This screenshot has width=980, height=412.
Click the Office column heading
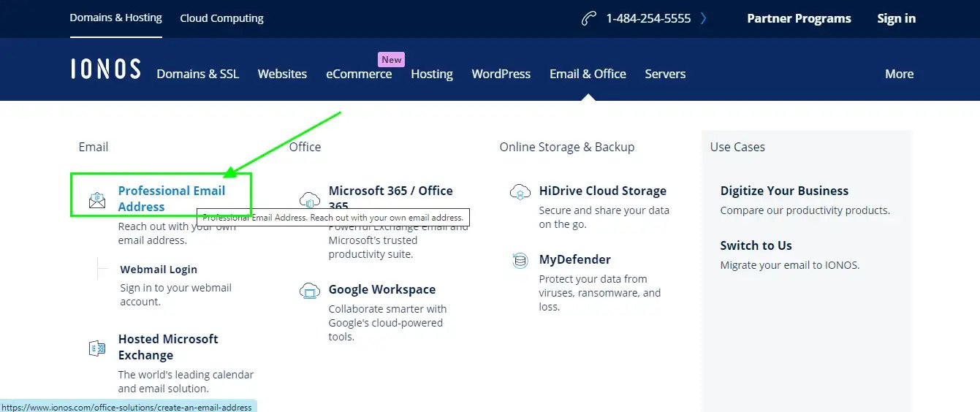coord(305,147)
